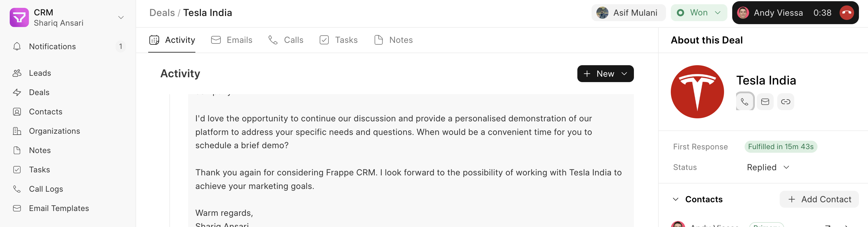
Task: Go back to Deals via the breadcrumb
Action: tap(162, 13)
